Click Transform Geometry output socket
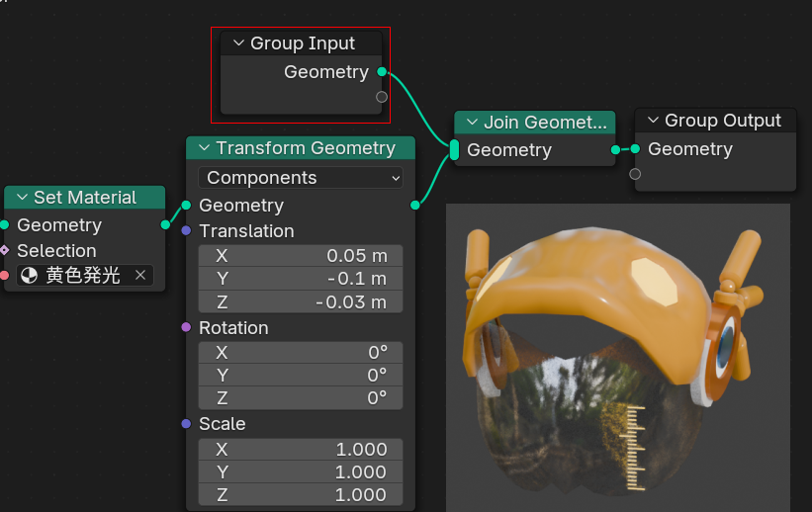The height and width of the screenshot is (512, 812). click(414, 206)
